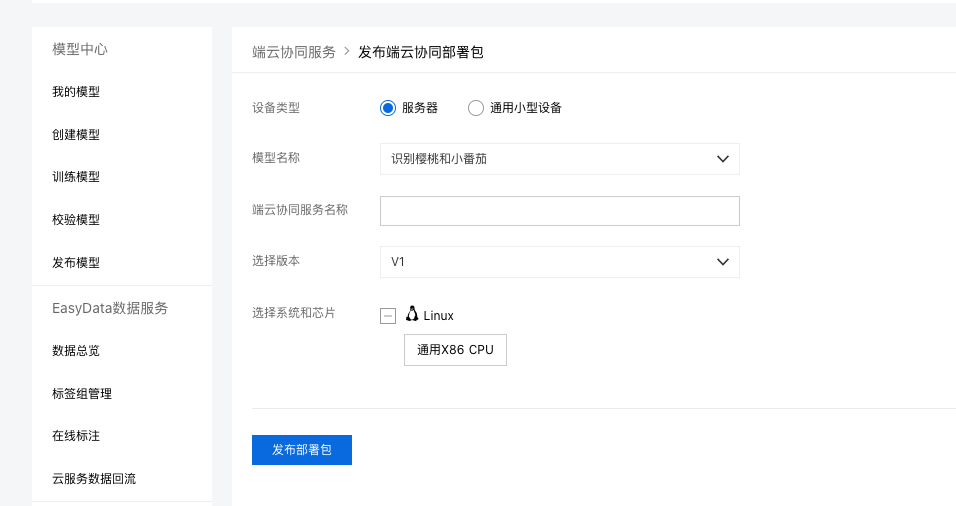Click the 发布部署包 button
The height and width of the screenshot is (506, 956).
pyautogui.click(x=302, y=450)
